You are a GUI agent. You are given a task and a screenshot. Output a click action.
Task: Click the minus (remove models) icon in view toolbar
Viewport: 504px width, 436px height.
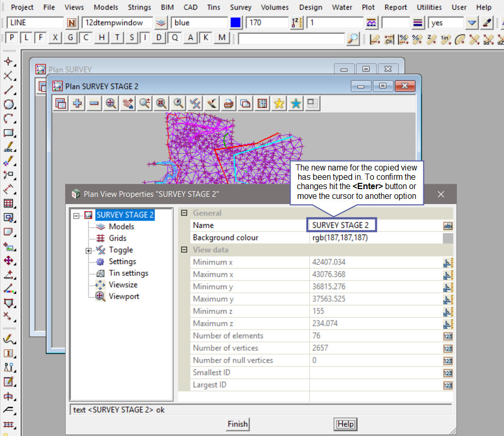pos(94,103)
